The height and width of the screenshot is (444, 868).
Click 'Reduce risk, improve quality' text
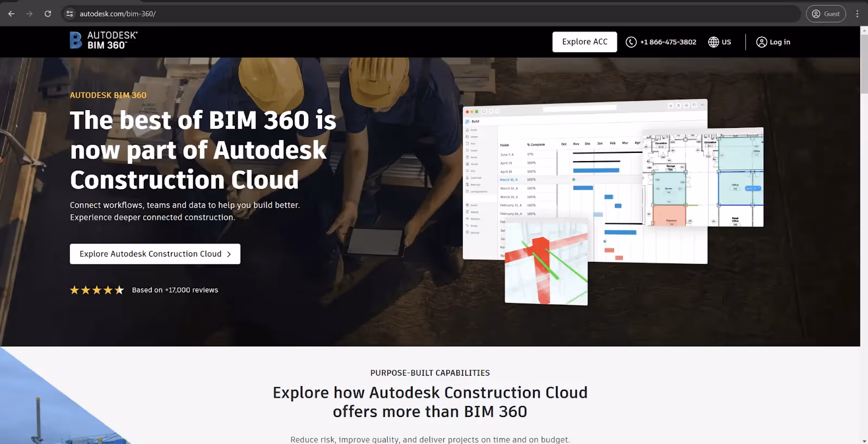(x=430, y=440)
